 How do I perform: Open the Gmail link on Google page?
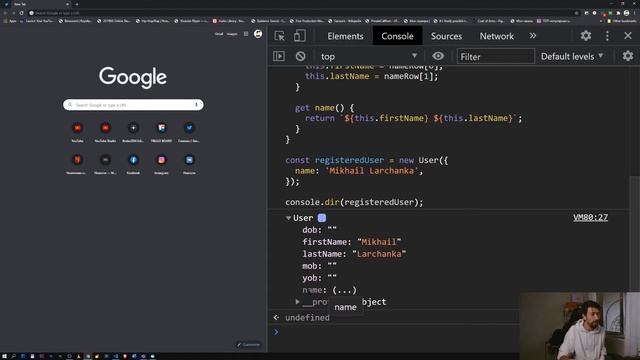coord(219,34)
